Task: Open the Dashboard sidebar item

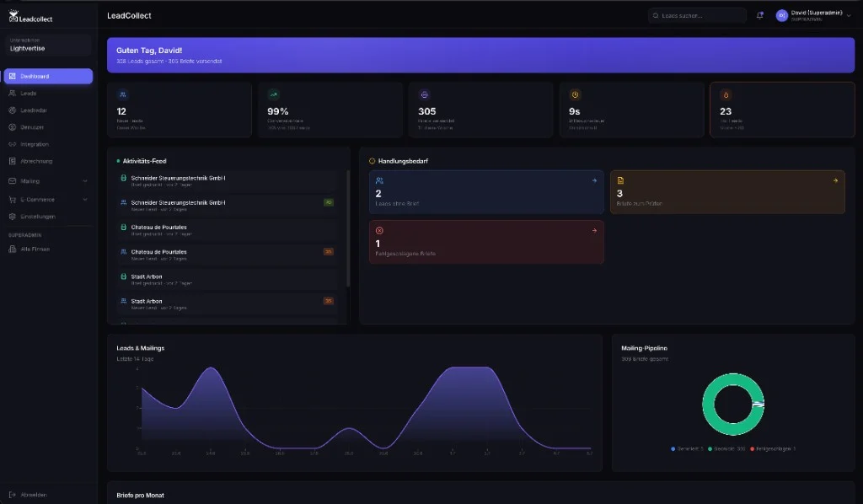Action: tap(48, 76)
